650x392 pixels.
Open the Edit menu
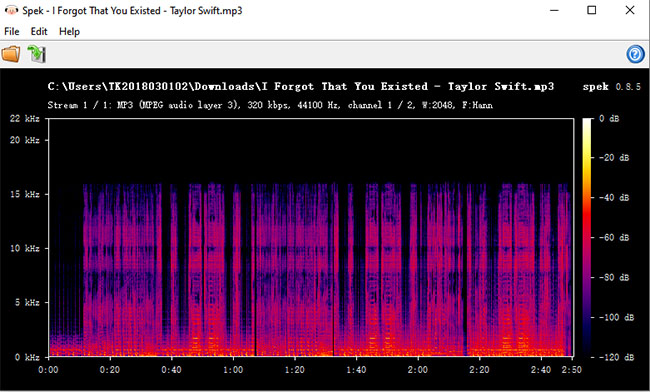click(x=39, y=31)
